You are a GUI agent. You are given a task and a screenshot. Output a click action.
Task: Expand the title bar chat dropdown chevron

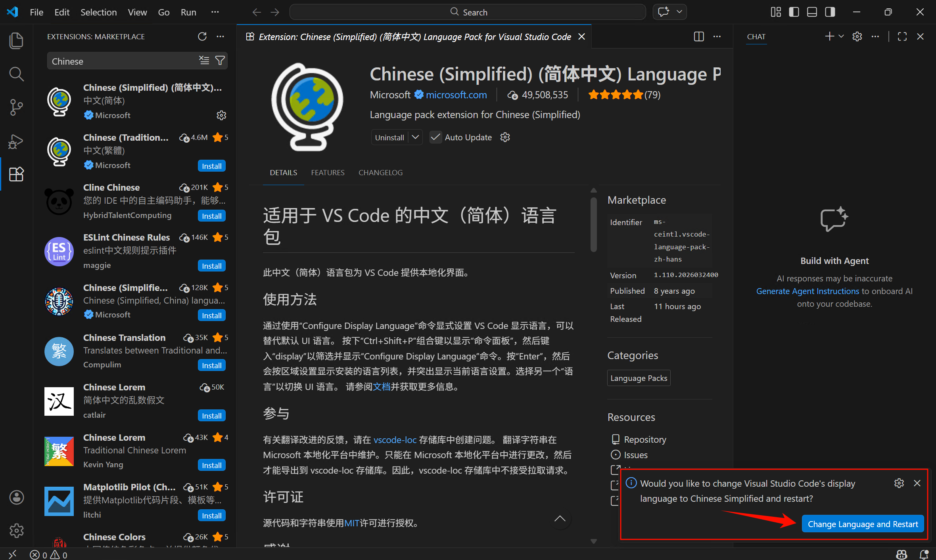click(x=679, y=12)
